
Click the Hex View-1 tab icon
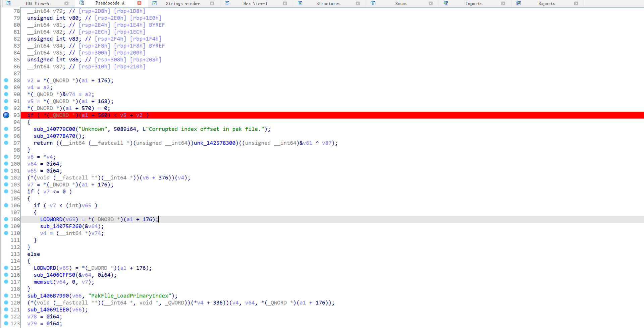coord(227,3)
